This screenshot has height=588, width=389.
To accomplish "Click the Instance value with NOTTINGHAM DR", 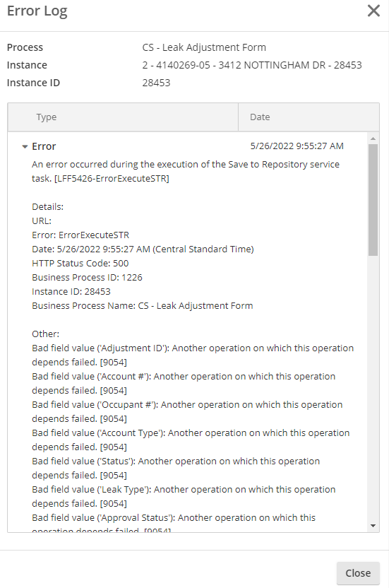I will pos(252,65).
